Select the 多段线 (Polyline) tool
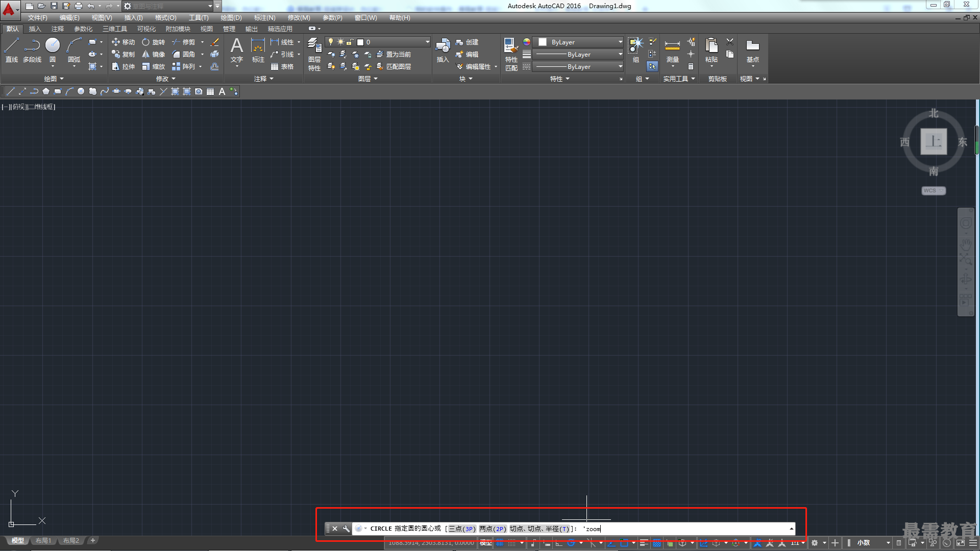980x551 pixels. pos(32,50)
